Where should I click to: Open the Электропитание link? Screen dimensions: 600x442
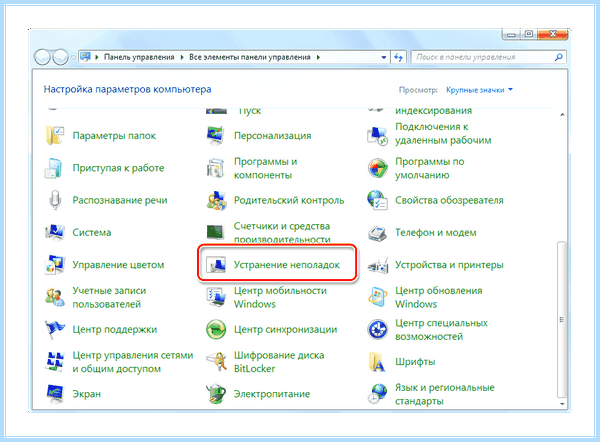pyautogui.click(x=272, y=394)
